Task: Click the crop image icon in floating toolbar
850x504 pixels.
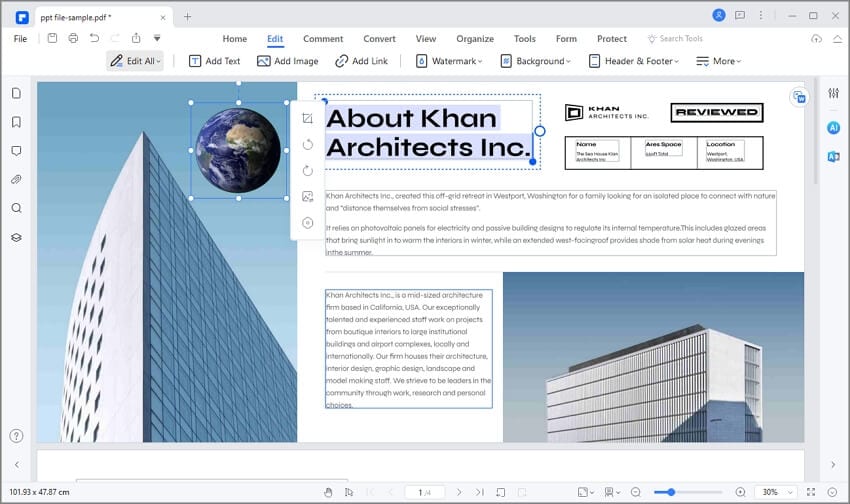Action: pyautogui.click(x=307, y=118)
